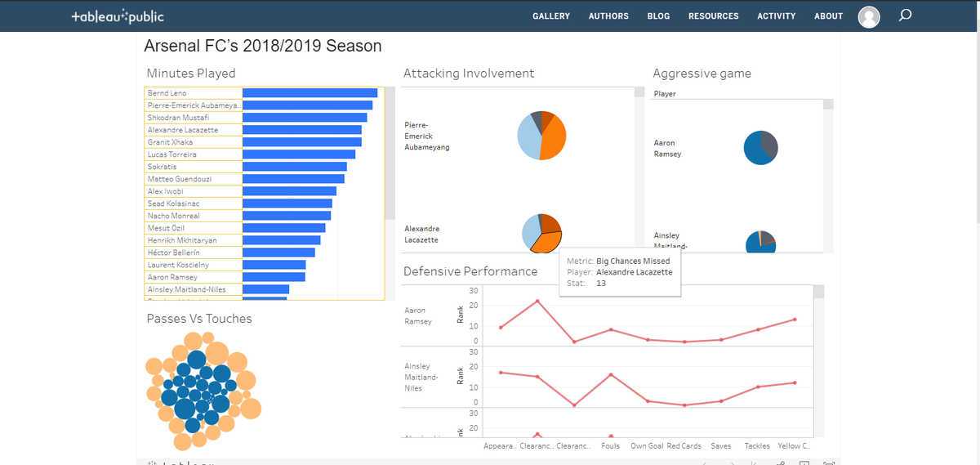Click the orange bubble on cluster's far right
This screenshot has width=980, height=465.
tap(251, 409)
